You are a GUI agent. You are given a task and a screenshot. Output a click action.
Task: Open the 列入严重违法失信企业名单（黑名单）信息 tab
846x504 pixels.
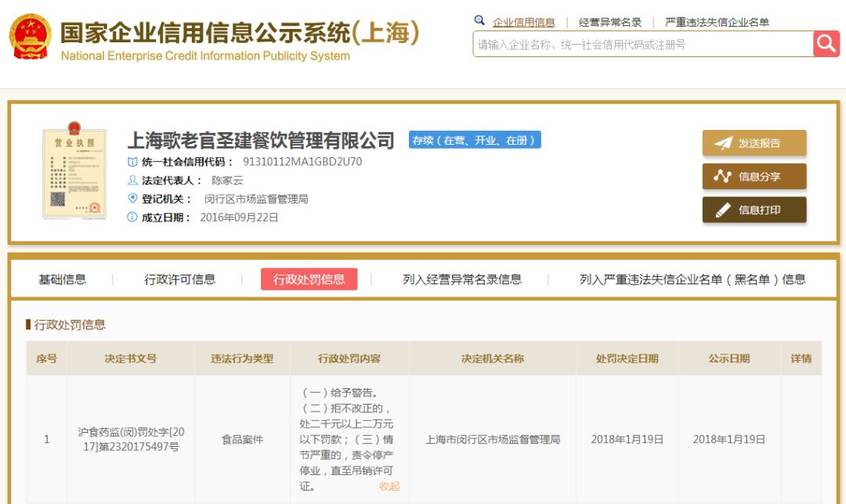[x=692, y=279]
